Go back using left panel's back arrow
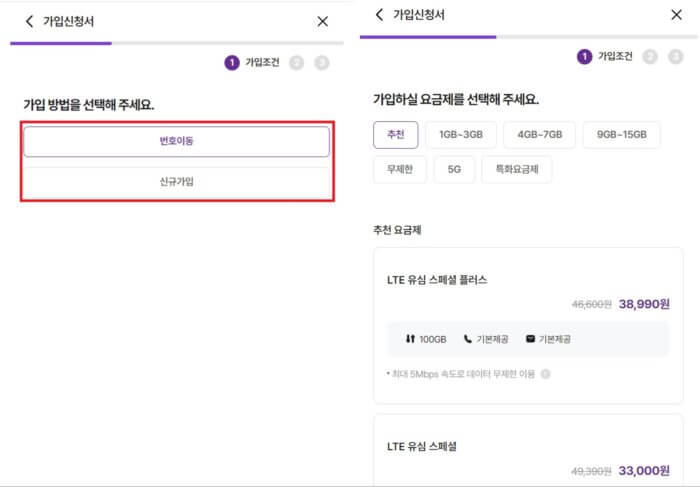This screenshot has width=700, height=487. [29, 21]
